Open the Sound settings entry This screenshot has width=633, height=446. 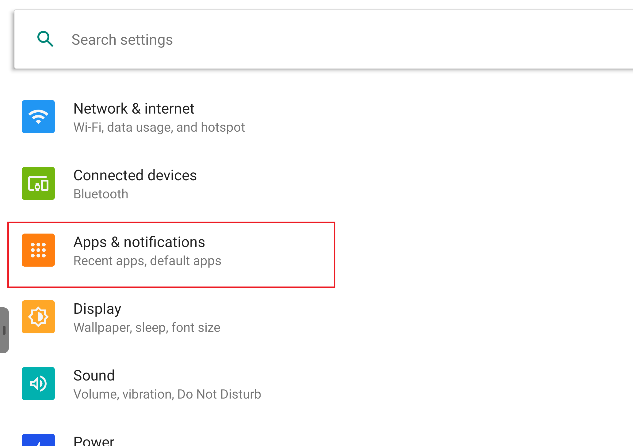coord(94,376)
